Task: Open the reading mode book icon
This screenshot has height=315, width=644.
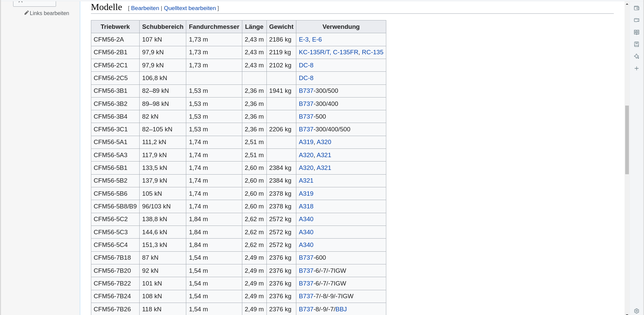Action: click(636, 32)
